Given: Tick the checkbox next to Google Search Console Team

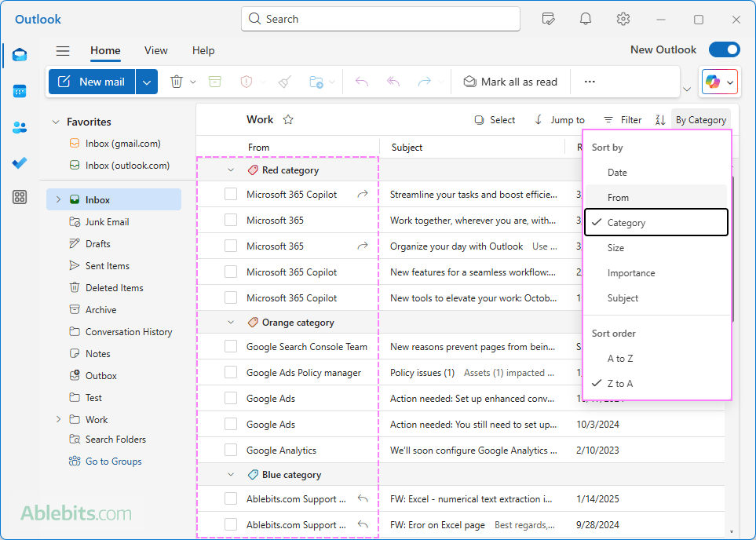Looking at the screenshot, I should [x=231, y=347].
